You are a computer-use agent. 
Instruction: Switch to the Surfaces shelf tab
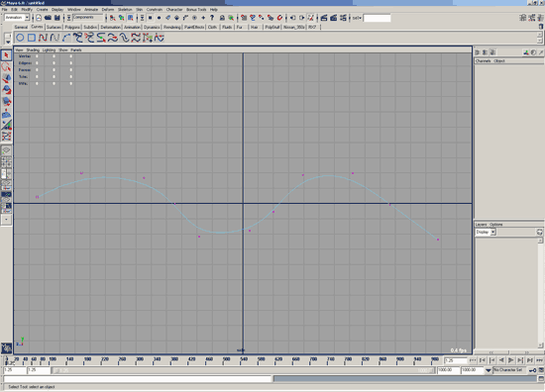[x=54, y=27]
